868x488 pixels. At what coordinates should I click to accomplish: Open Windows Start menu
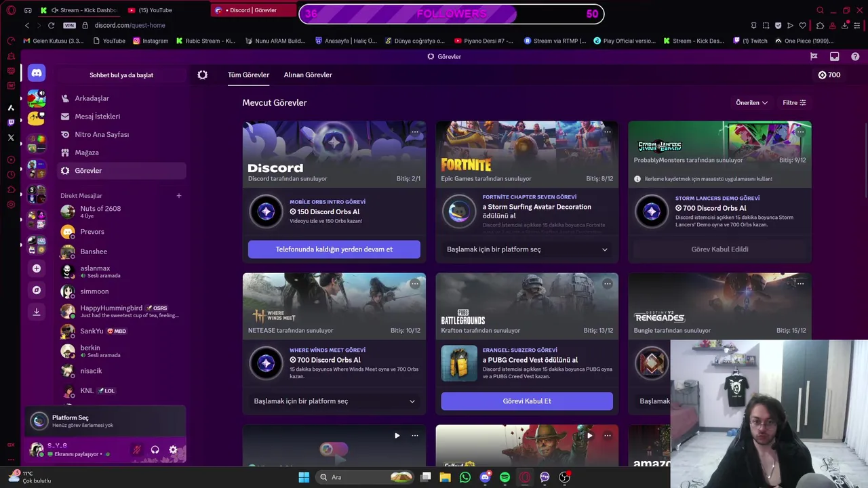(304, 477)
